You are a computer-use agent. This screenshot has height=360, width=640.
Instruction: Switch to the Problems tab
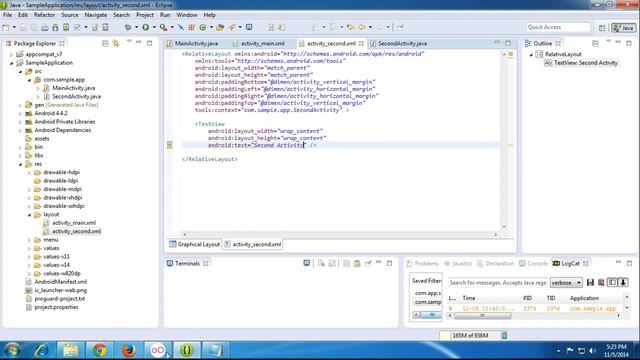(422, 263)
